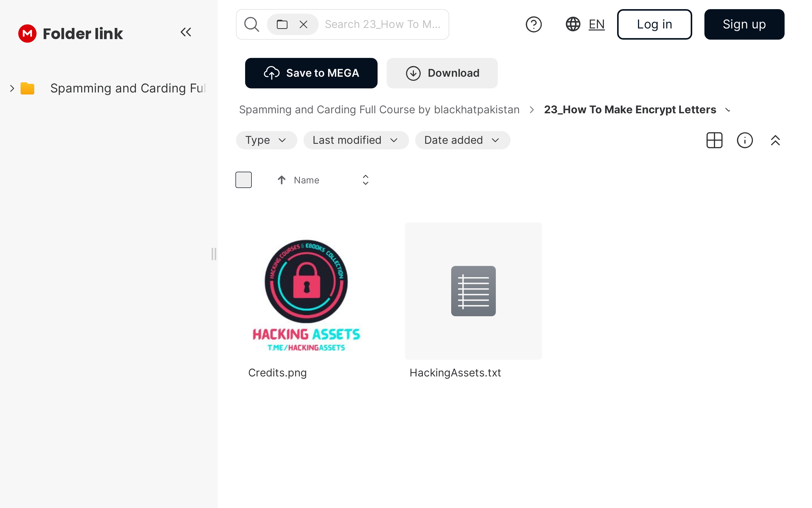Image resolution: width=812 pixels, height=508 pixels.
Task: Open the Type filter dropdown
Action: pos(266,140)
